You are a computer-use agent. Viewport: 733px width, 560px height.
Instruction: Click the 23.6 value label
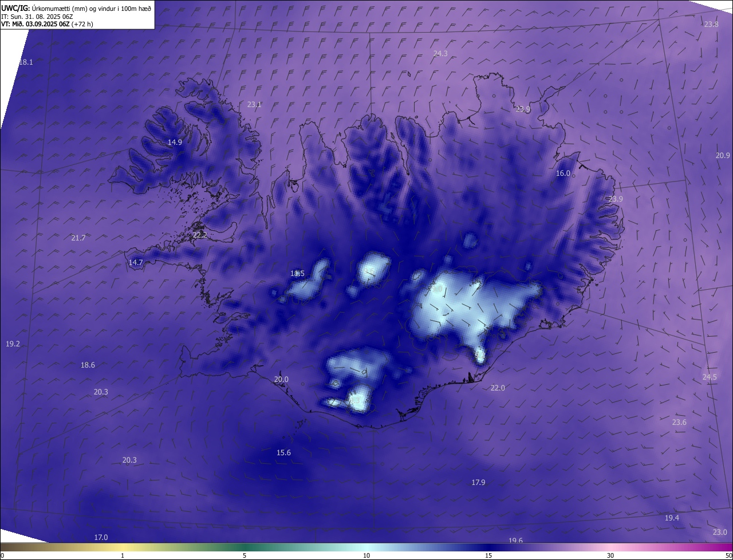[x=679, y=422]
